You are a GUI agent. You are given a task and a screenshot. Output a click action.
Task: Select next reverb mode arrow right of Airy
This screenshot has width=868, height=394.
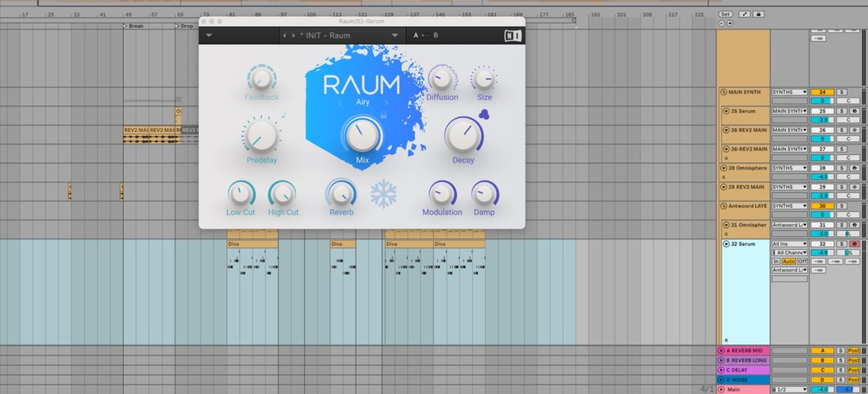[x=386, y=103]
